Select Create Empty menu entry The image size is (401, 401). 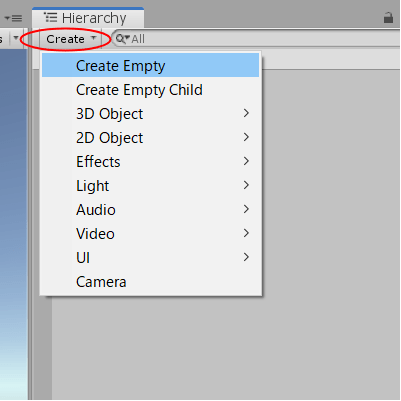tap(150, 66)
